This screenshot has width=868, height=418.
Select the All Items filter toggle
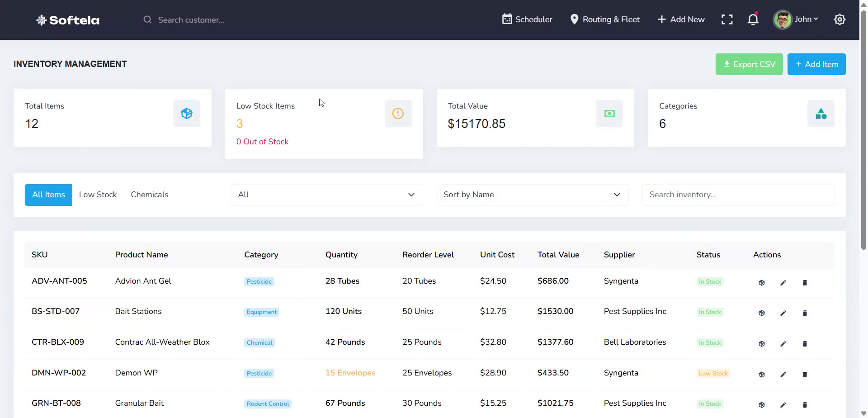coord(48,195)
